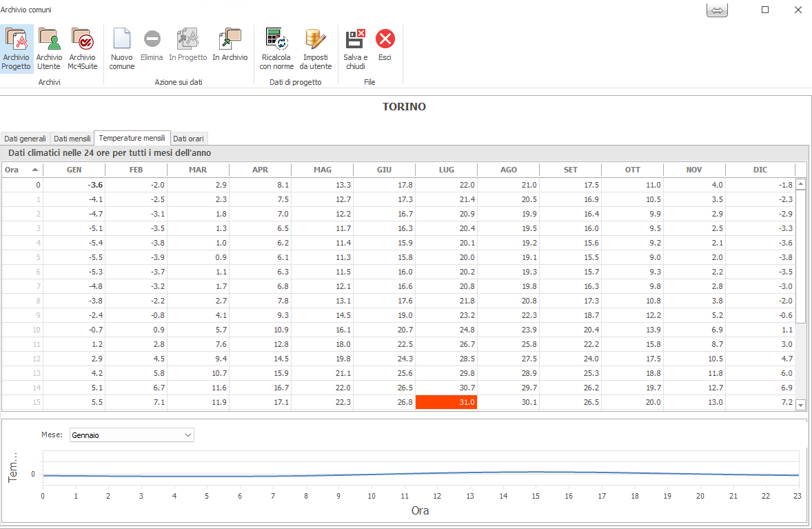Screen dimensions: 812x529
Task: Click the table scrollbar's up arrow
Action: coord(800,184)
